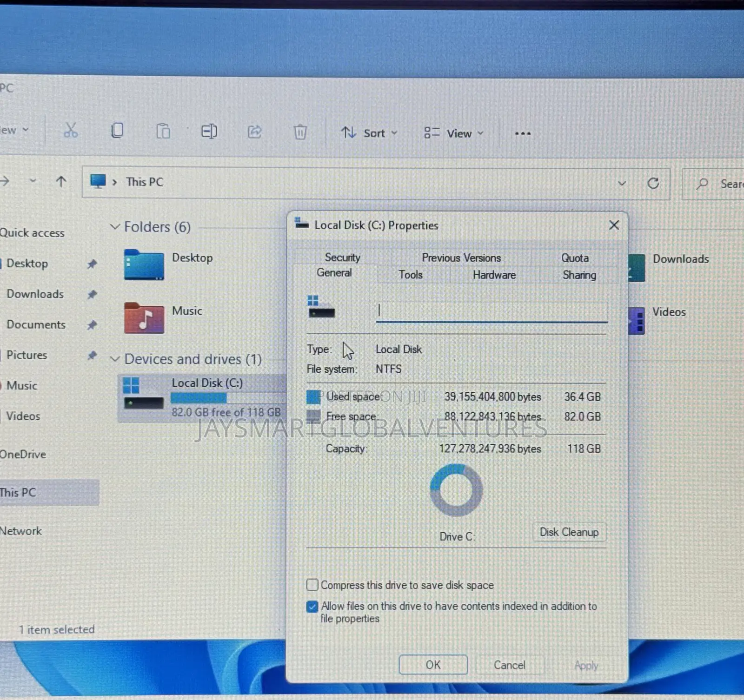Switch to the Quota tab
The image size is (744, 700).
(575, 258)
